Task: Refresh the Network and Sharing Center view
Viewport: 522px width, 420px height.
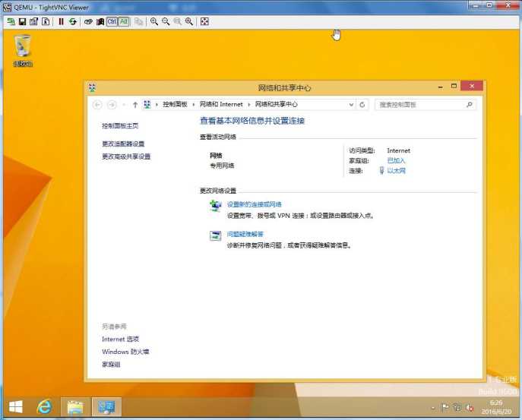Action: (x=362, y=105)
